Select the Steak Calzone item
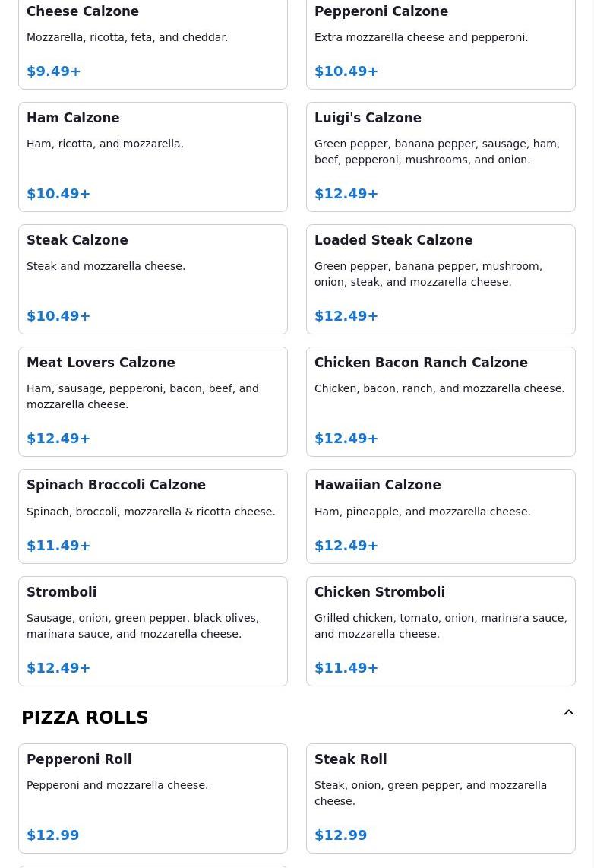This screenshot has height=868, width=594. point(153,279)
